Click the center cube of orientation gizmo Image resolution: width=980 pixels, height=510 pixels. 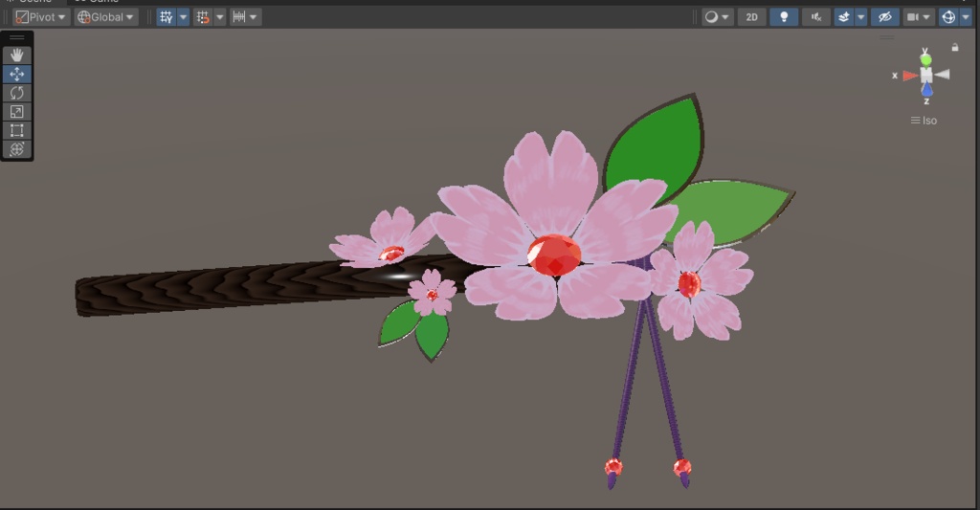[926, 75]
